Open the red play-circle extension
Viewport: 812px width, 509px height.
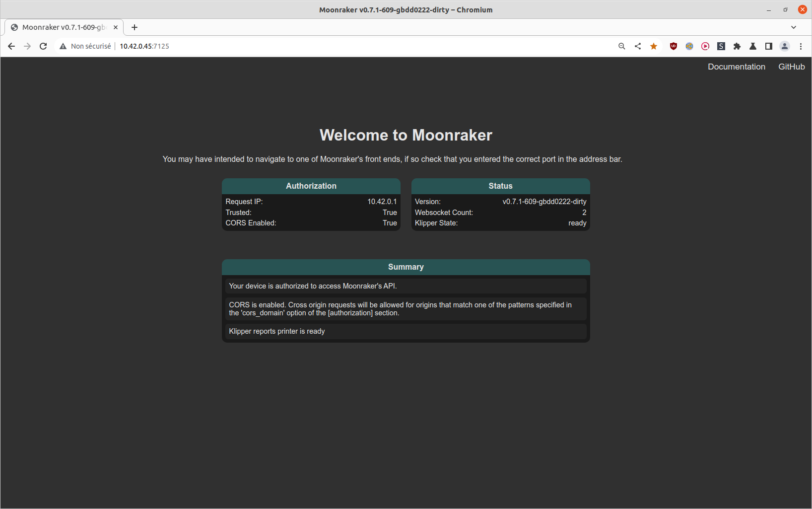pyautogui.click(x=705, y=46)
